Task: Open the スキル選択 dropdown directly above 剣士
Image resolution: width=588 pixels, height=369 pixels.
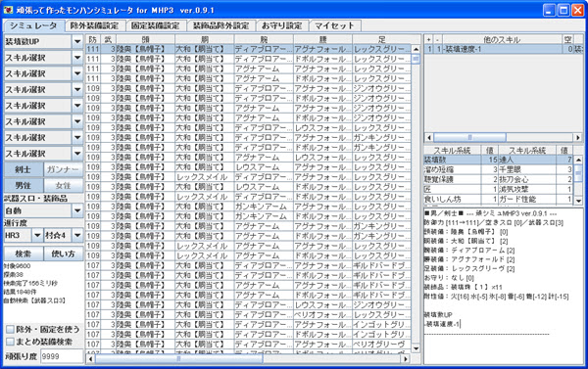Action: (77, 154)
